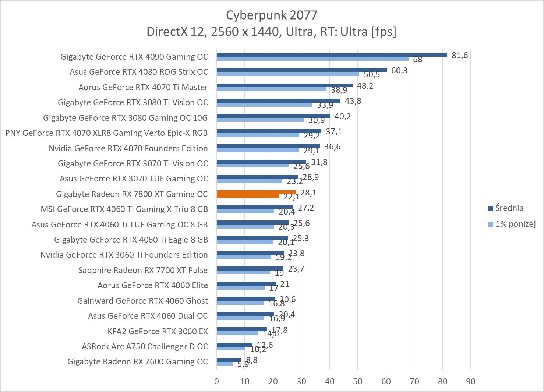Image resolution: width=544 pixels, height=392 pixels.
Task: Click the DirectX 12 settings subtitle
Action: coord(271,32)
